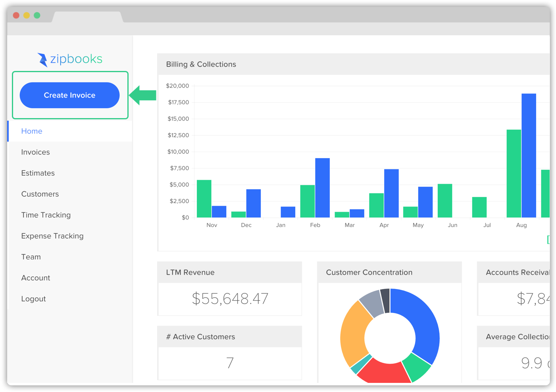This screenshot has width=556, height=392.
Task: Click the Active Customers count 7
Action: [x=230, y=363]
